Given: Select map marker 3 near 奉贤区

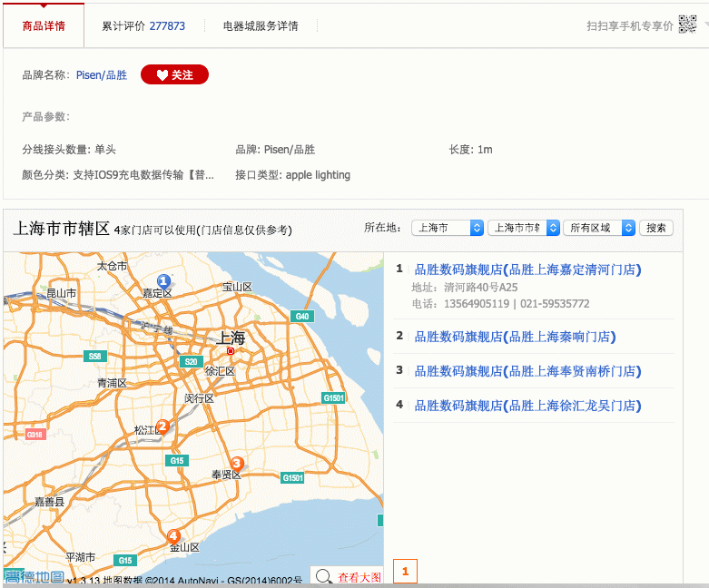Looking at the screenshot, I should pos(237,464).
